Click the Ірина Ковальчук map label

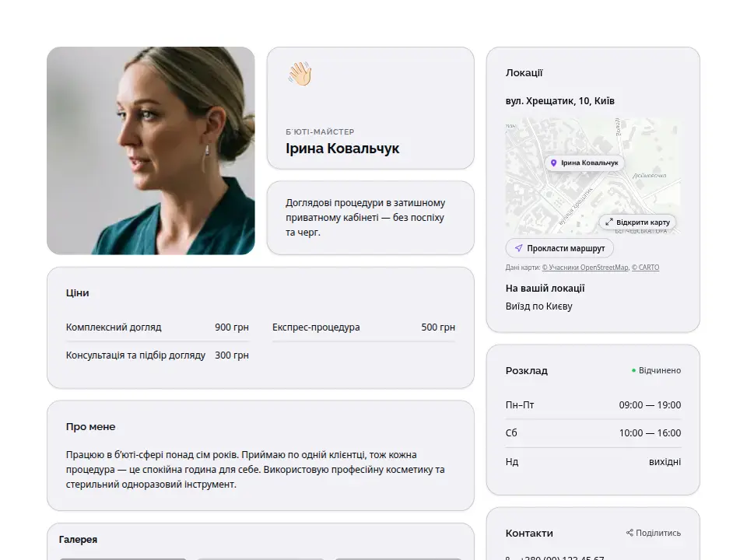point(584,163)
